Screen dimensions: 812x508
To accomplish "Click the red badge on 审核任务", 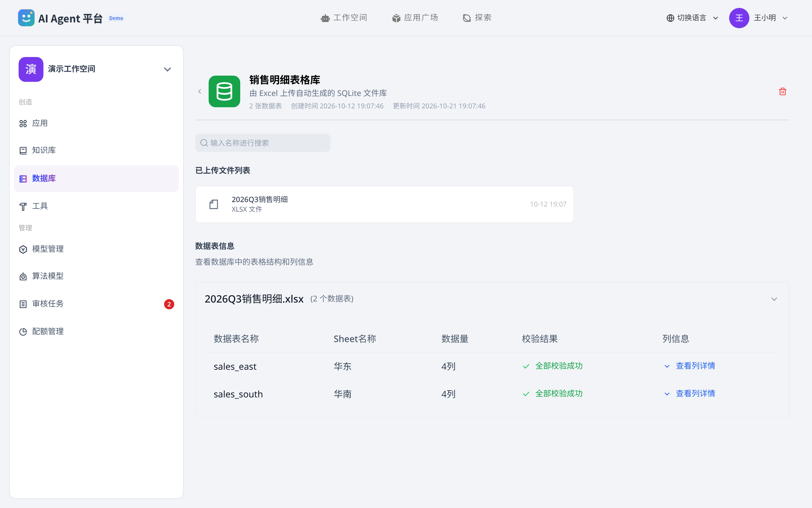I will pyautogui.click(x=169, y=304).
